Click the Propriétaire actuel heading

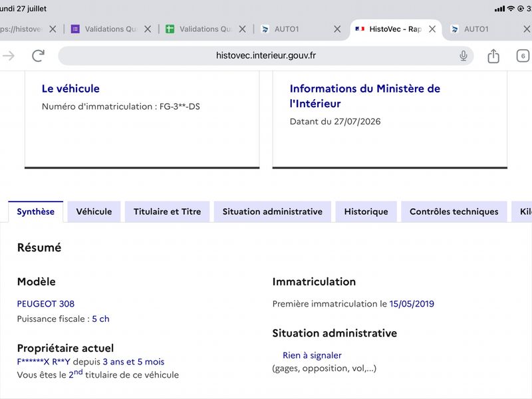65,348
